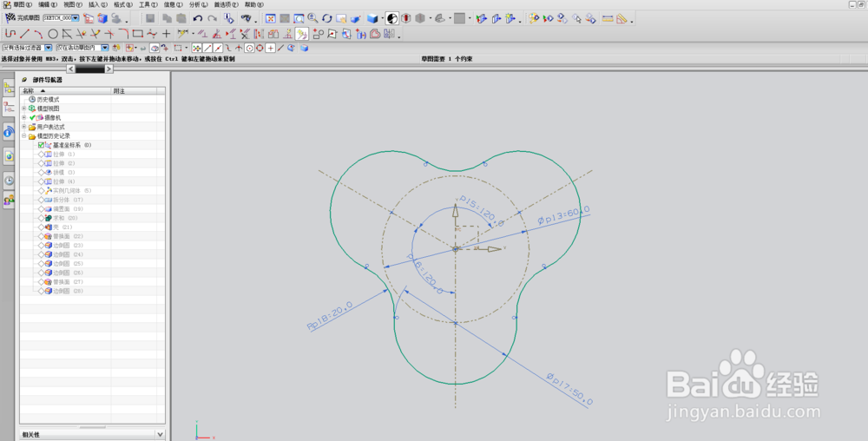Select the Rectangle sketch tool
Image resolution: width=868 pixels, height=441 pixels.
click(x=138, y=34)
